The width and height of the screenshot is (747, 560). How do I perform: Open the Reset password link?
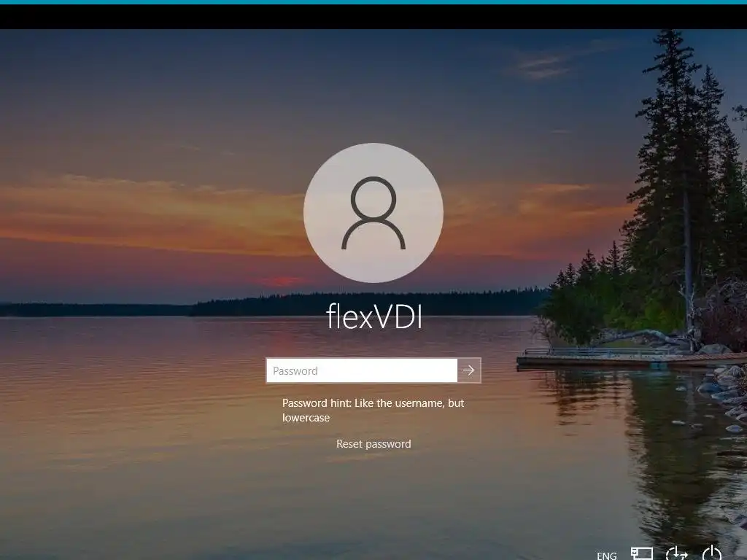(x=373, y=444)
